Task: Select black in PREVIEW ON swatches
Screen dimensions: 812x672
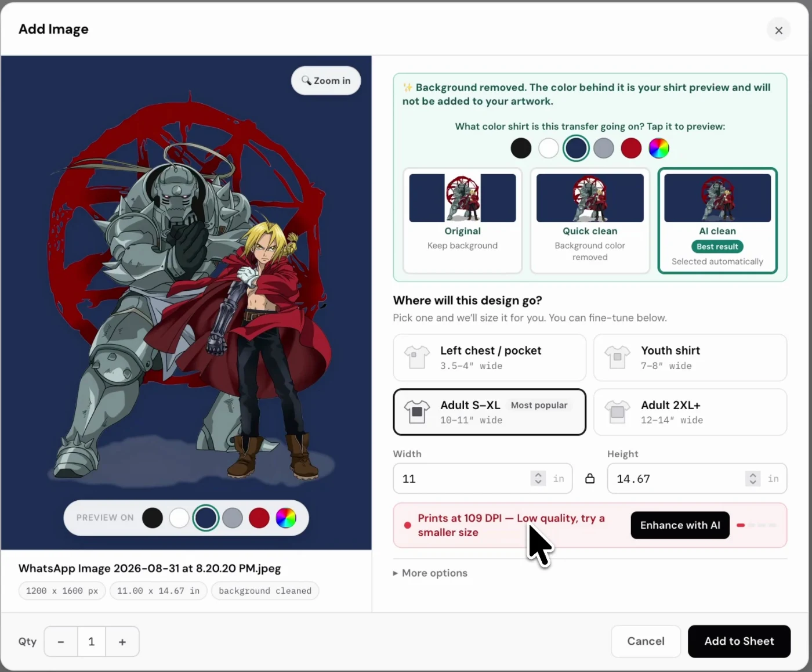Action: pyautogui.click(x=153, y=518)
